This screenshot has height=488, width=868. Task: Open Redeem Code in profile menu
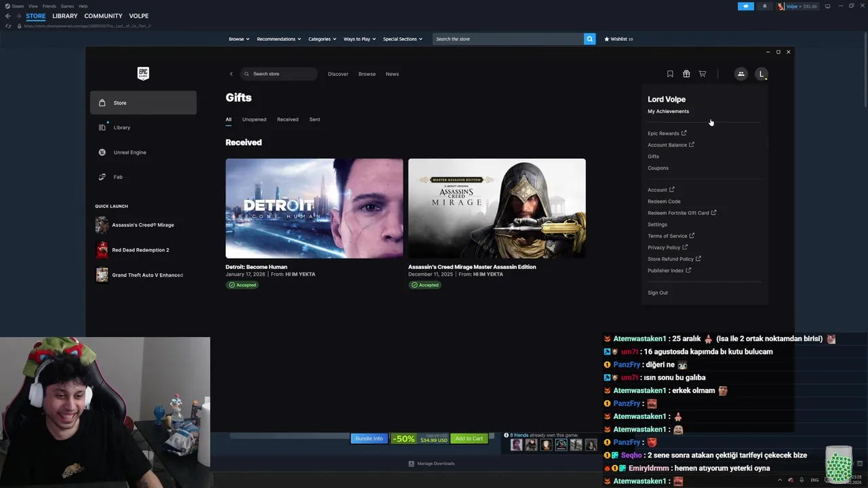click(x=664, y=201)
